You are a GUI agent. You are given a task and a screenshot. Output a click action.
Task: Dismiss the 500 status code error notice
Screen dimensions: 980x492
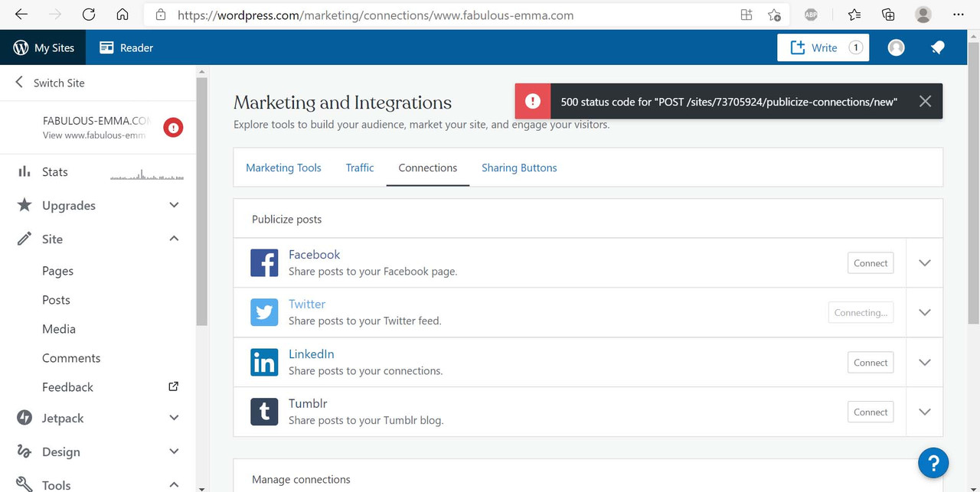[925, 101]
